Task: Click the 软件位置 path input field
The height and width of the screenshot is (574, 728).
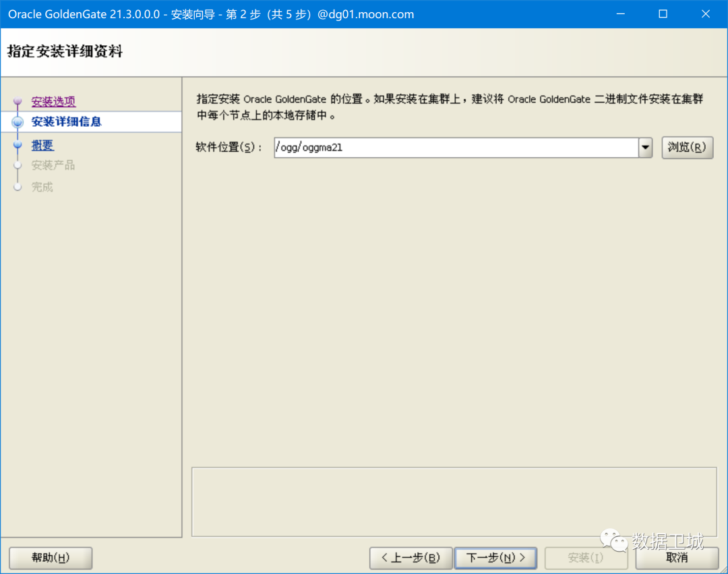Action: click(456, 148)
